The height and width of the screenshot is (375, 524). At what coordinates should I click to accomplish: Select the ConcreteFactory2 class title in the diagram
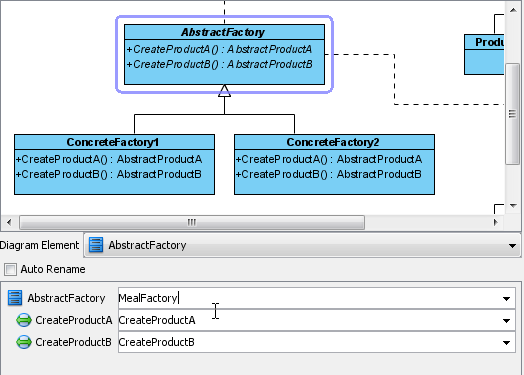tap(333, 142)
